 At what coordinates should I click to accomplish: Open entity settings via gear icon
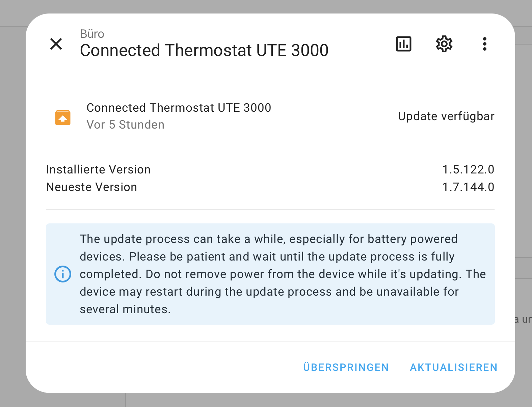tap(444, 44)
